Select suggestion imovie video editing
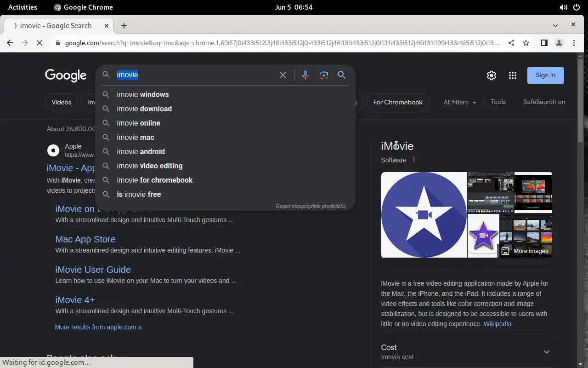 [x=225, y=166]
